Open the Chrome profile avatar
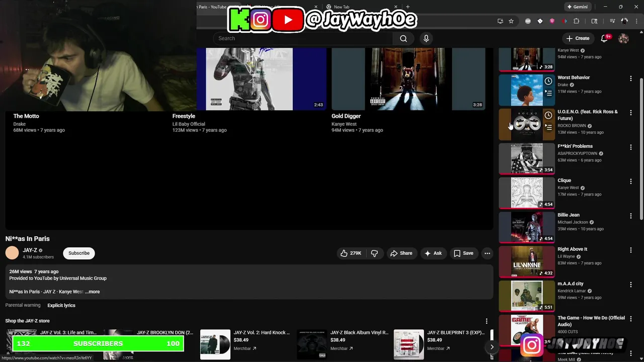Screen dimensions: 644x362 624,21
